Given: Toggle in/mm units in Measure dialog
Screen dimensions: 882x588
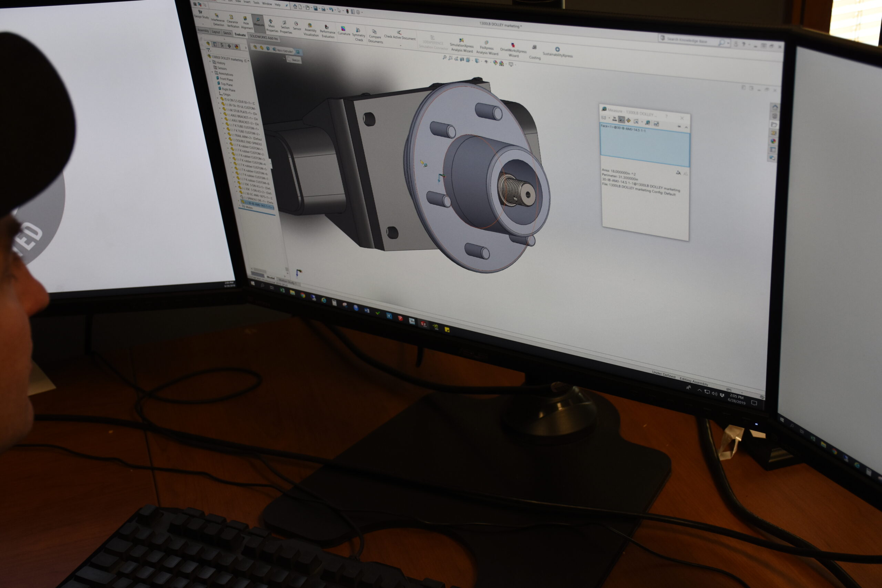Looking at the screenshot, I should click(x=615, y=119).
